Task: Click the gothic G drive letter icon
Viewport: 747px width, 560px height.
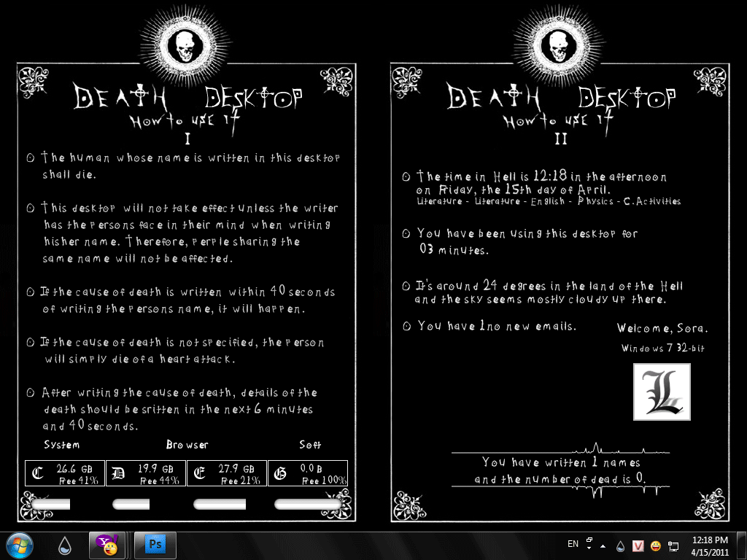Action: [x=281, y=473]
